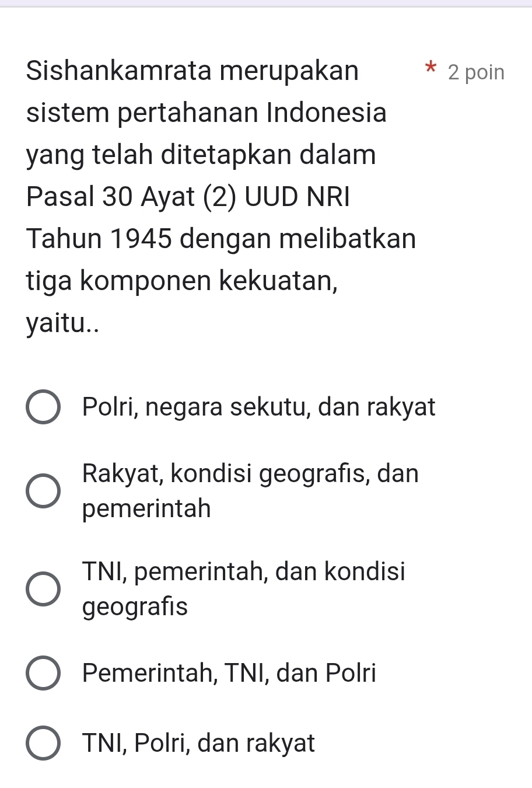
Task: Click the 'yaitu..' text ending the question
Action: click(62, 323)
